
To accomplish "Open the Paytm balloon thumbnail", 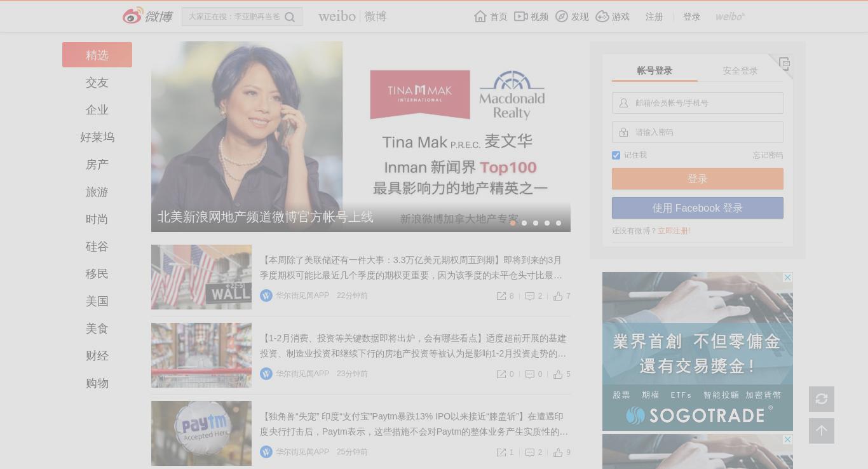I will [201, 433].
